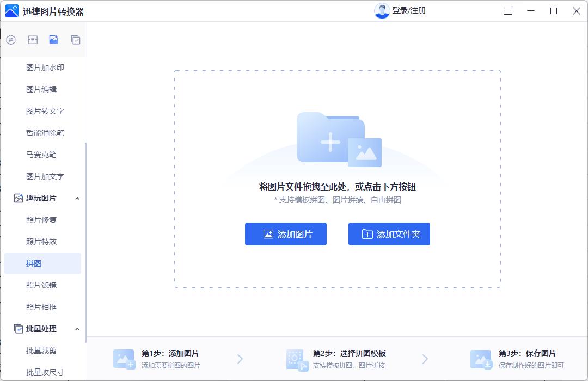Viewport: 588px width, 381px height.
Task: Open 马赛克笔 tool in sidebar
Action: (41, 155)
